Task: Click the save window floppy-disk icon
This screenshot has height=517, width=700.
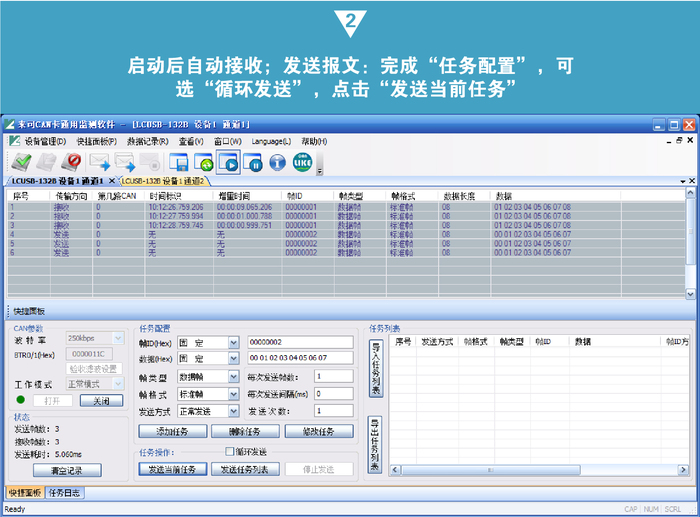Action: tap(179, 162)
